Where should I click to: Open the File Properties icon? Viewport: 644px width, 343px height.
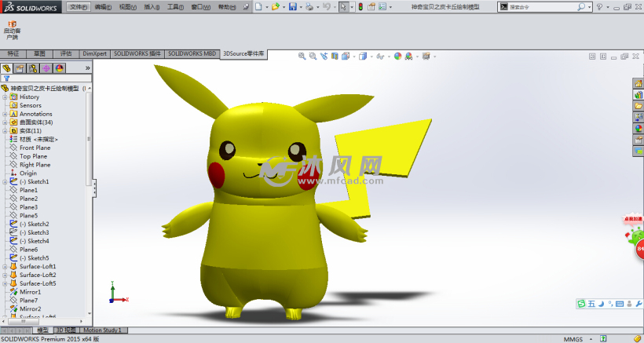tap(371, 6)
